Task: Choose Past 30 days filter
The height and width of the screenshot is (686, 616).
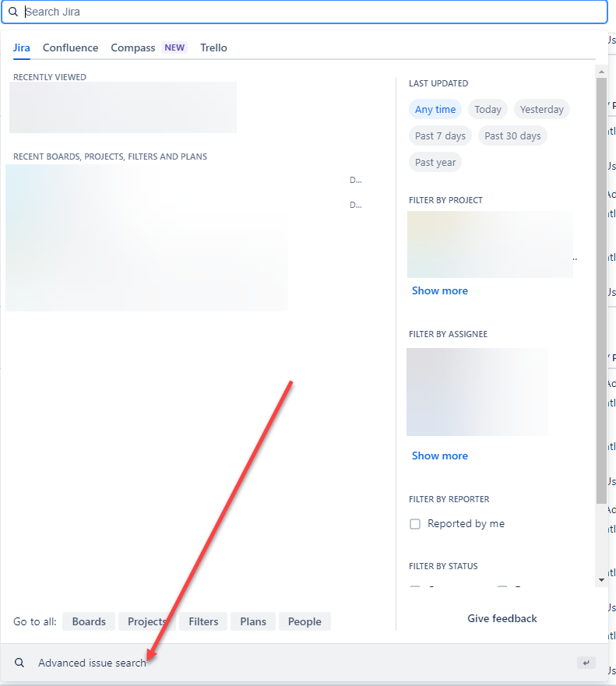Action: [512, 136]
